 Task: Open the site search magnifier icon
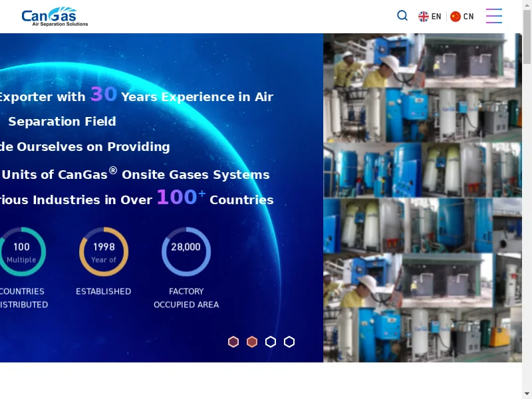point(402,15)
